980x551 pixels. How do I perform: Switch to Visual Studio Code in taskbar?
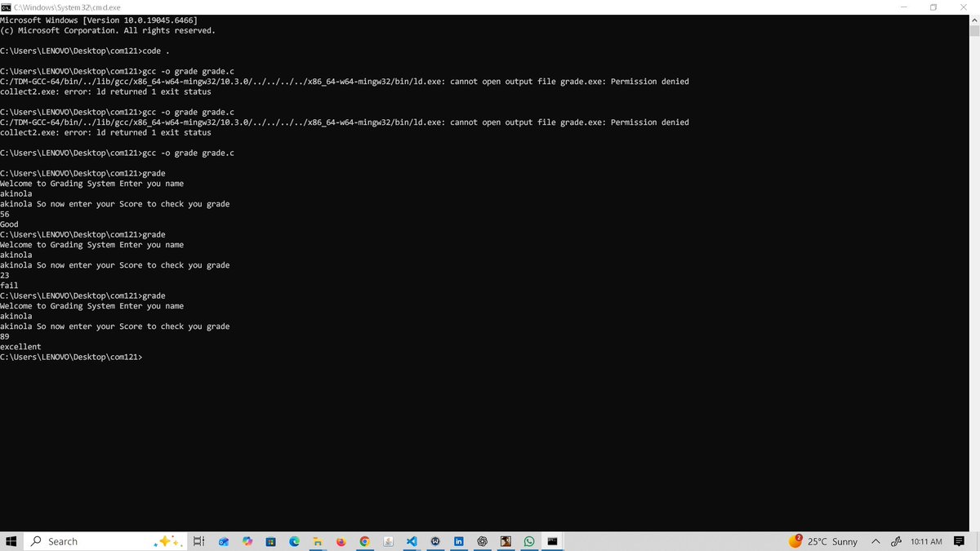(x=412, y=541)
